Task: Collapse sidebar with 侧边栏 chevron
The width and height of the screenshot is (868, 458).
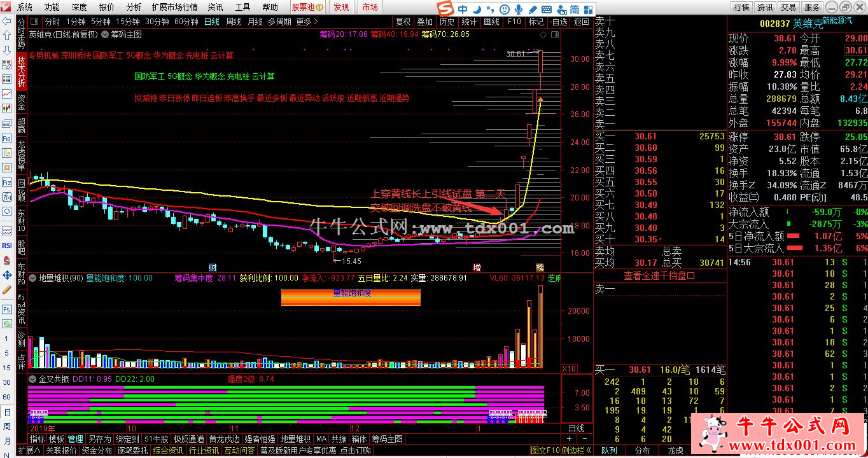Action: point(576,450)
